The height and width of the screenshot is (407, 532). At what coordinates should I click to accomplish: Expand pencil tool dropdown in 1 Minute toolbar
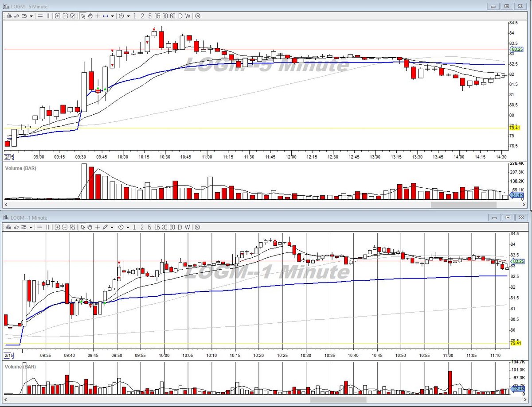pos(112,227)
